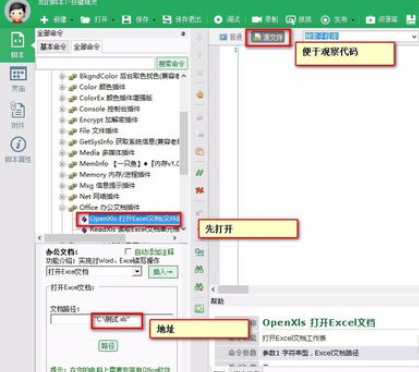Click the command search input field
This screenshot has height=372, width=419.
click(x=96, y=63)
